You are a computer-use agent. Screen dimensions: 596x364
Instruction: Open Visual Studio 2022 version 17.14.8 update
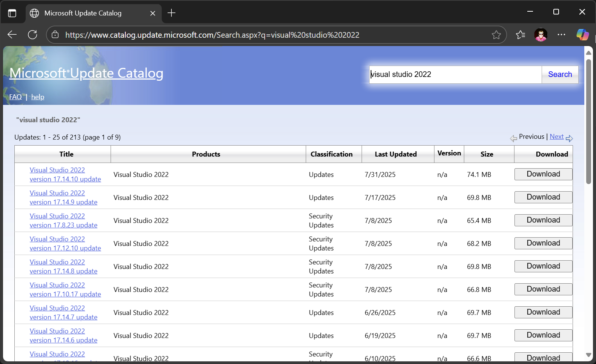pos(63,267)
